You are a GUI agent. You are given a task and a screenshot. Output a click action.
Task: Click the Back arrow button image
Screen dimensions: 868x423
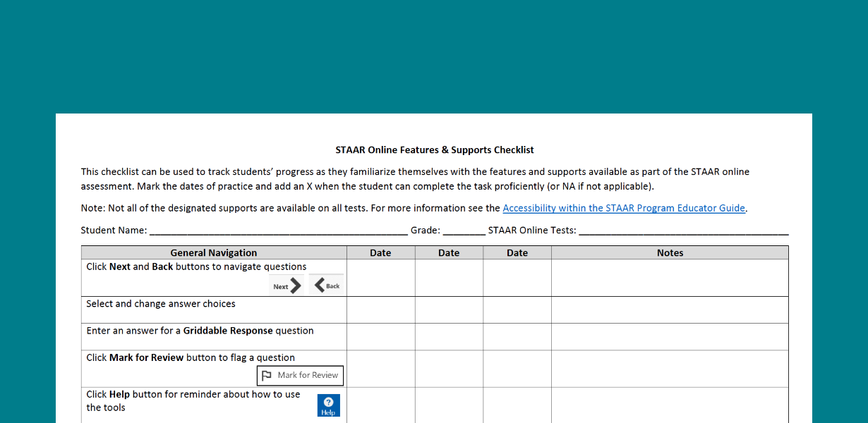[327, 285]
